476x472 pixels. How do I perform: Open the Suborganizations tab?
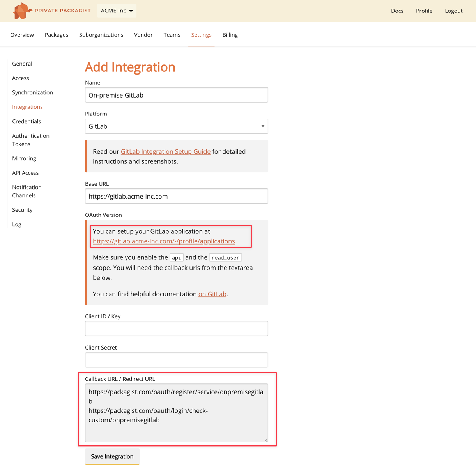101,35
